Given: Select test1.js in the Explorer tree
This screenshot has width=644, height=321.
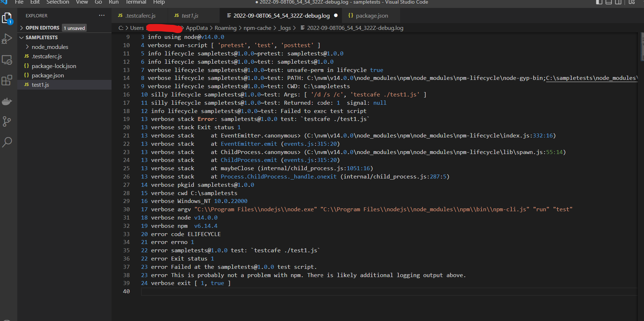Looking at the screenshot, I should point(64,85).
